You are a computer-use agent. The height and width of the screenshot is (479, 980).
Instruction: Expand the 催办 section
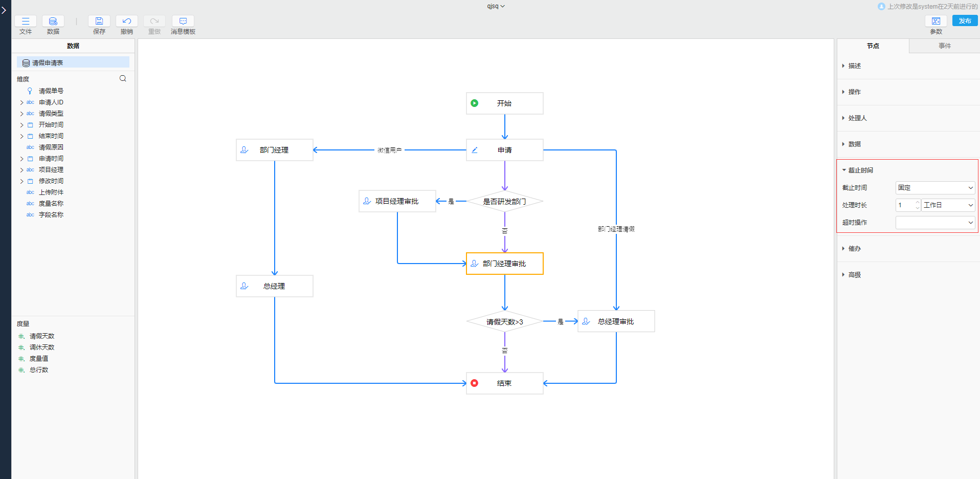(854, 249)
